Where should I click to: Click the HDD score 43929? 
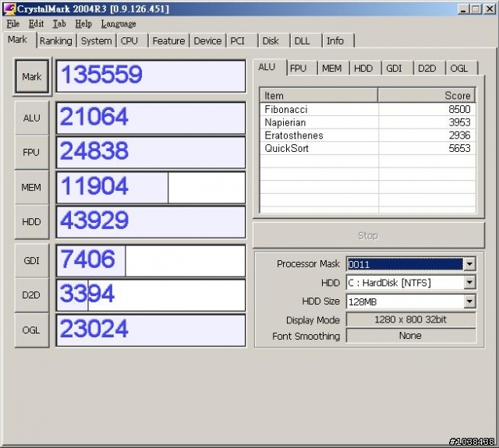(x=150, y=222)
